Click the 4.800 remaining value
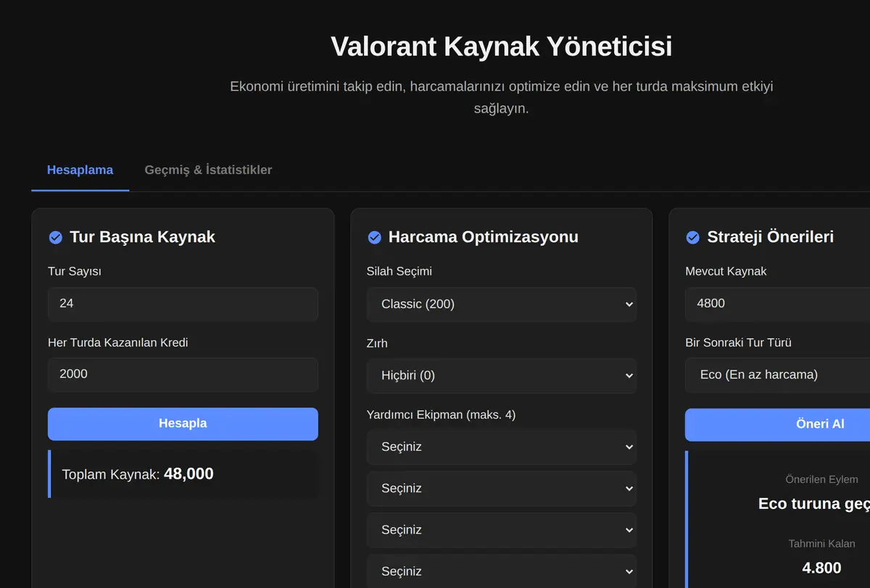 point(821,568)
